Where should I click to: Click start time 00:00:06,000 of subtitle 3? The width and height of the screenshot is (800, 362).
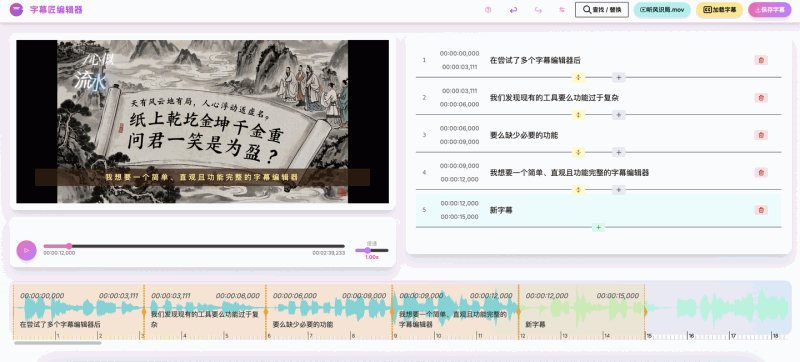coord(460,128)
